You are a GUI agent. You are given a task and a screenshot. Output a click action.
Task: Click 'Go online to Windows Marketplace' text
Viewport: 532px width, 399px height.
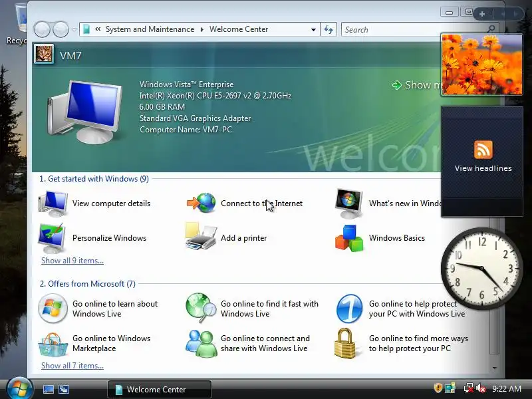pos(111,343)
